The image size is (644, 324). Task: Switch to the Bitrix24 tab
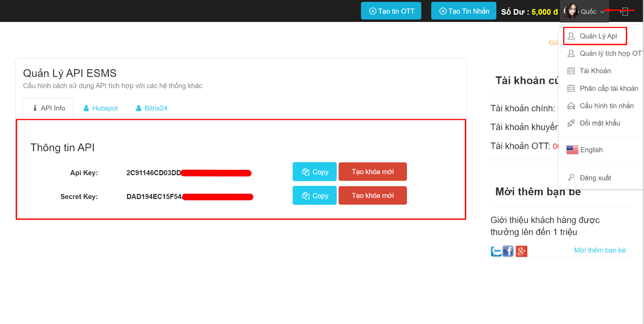[152, 108]
